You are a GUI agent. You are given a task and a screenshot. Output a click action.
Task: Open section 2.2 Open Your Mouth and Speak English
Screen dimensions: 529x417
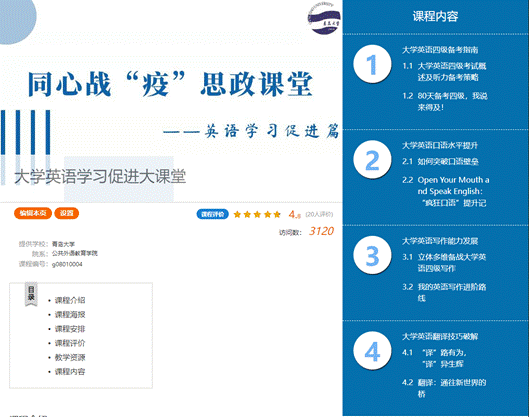click(446, 191)
